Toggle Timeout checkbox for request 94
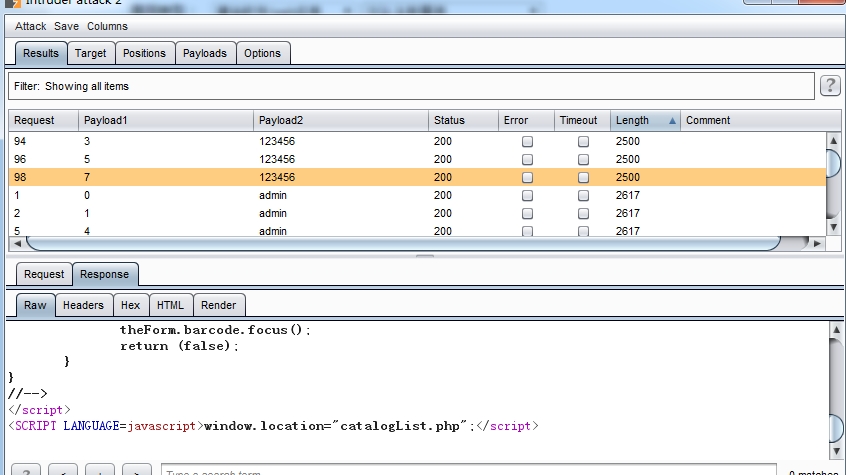846x475 pixels. 583,141
